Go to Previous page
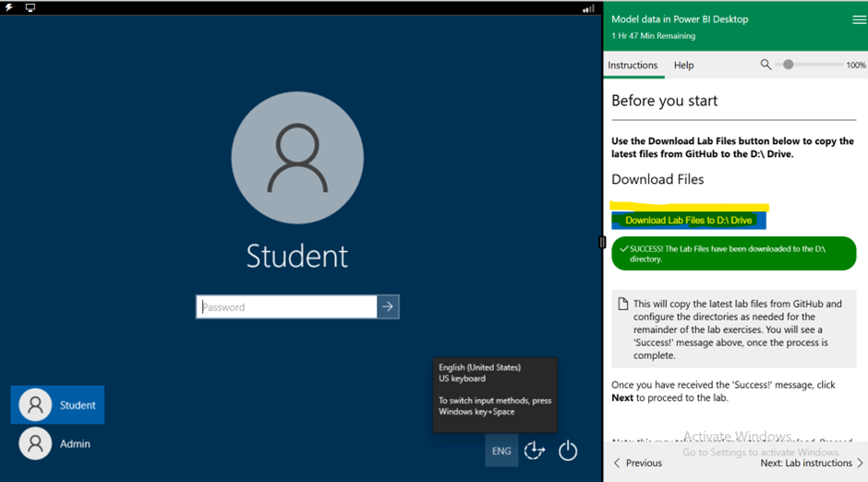868x482 pixels. (x=638, y=464)
